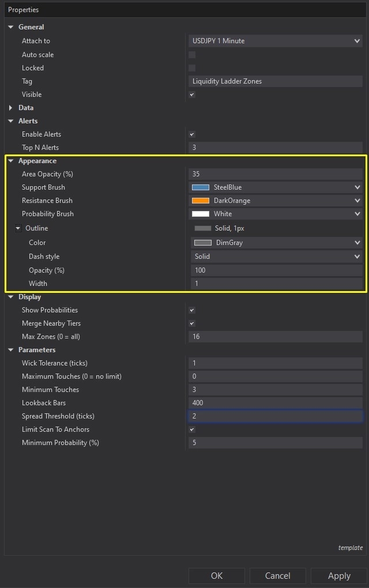Collapse the Parameters section
This screenshot has height=588, width=369.
tap(10, 350)
